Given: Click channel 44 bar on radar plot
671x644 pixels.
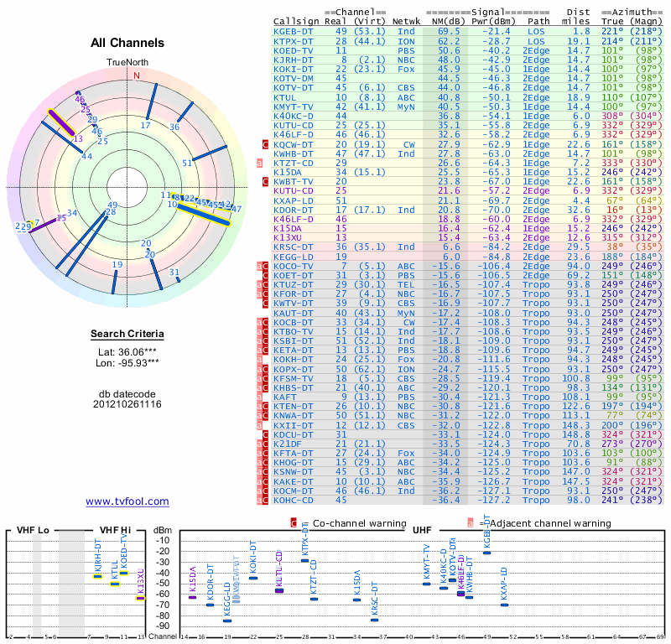Looking at the screenshot, I should [x=62, y=138].
